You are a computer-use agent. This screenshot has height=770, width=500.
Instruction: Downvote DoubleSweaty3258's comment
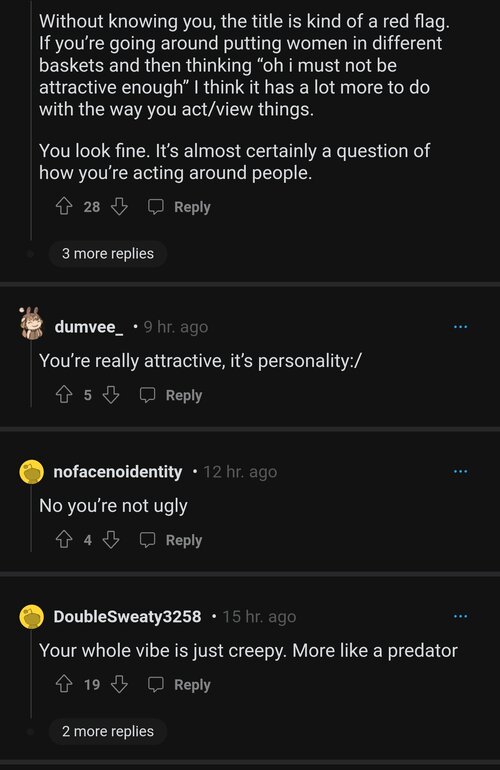tap(119, 684)
